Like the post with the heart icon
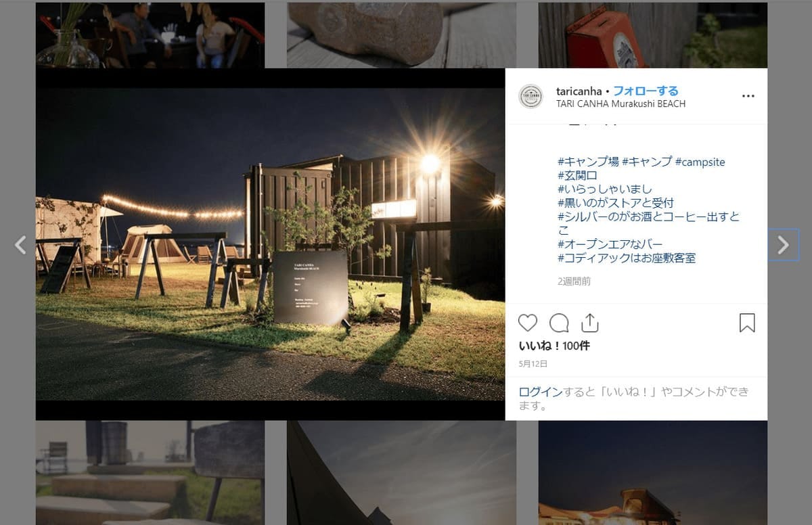The height and width of the screenshot is (525, 812). pos(528,323)
